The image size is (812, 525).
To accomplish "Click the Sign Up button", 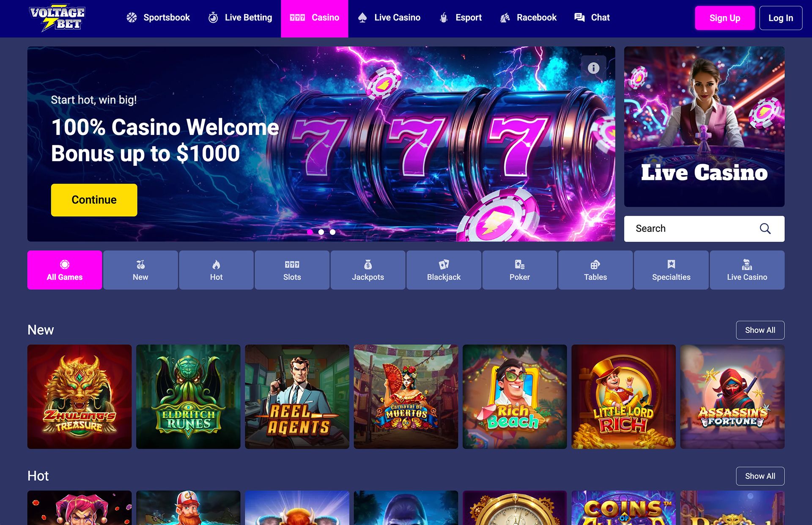I will (x=725, y=18).
